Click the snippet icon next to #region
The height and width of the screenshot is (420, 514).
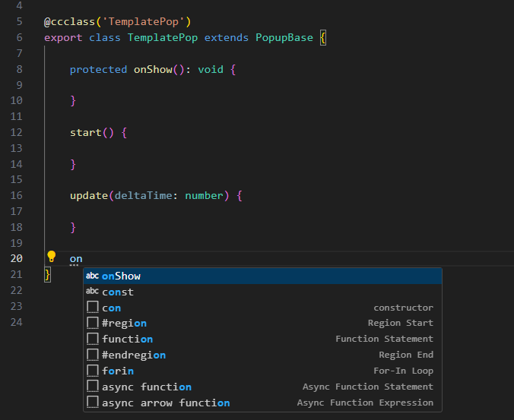pyautogui.click(x=92, y=324)
